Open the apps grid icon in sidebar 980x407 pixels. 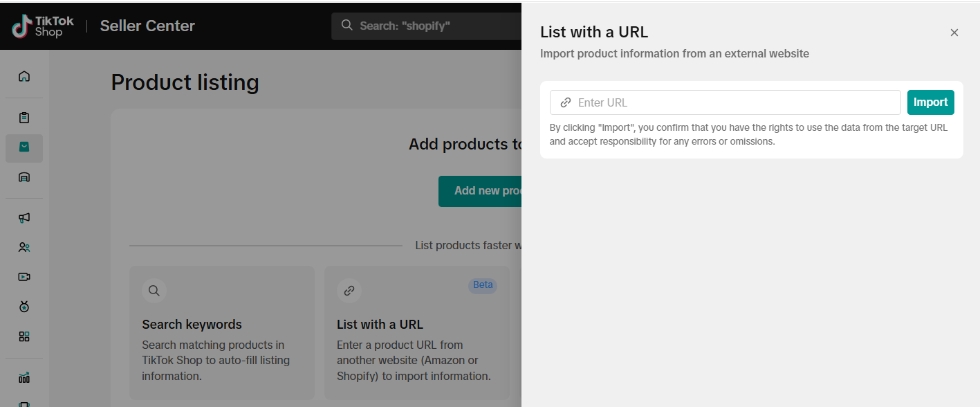tap(24, 336)
